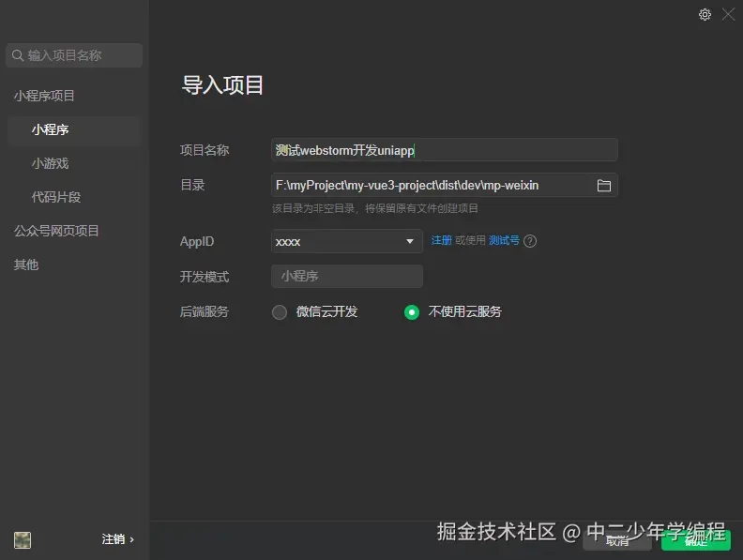Follow the 注册 link

441,240
